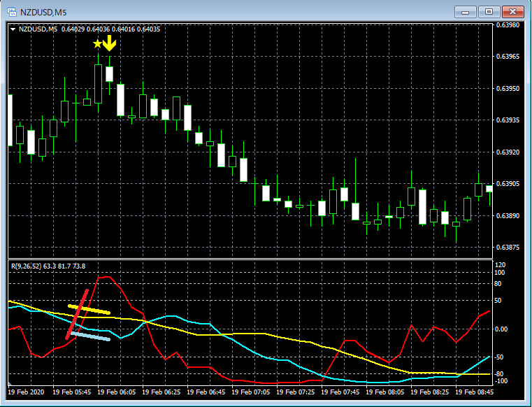The image size is (532, 407).
Task: Click price label 0.63980 on the scale
Action: tap(508, 24)
